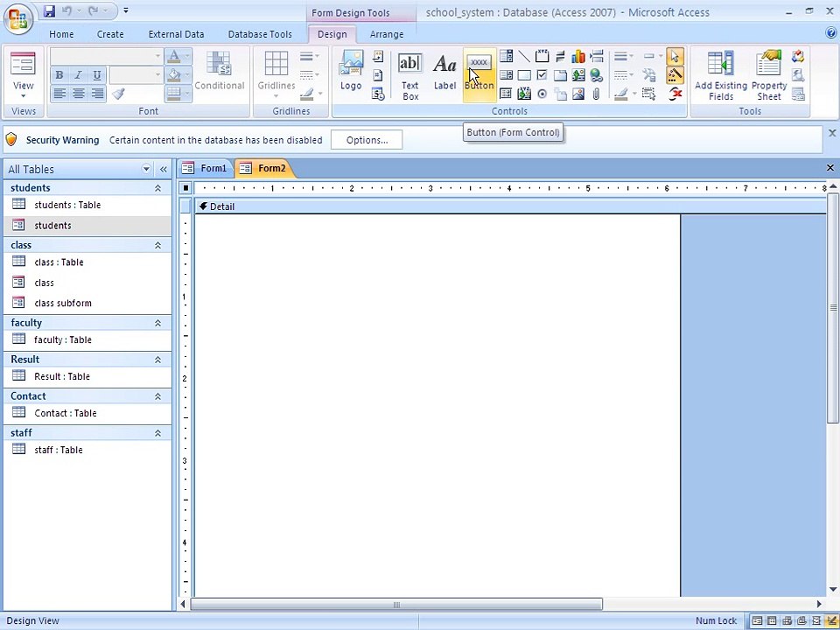The image size is (840, 630).
Task: Open the External Data tab
Action: point(176,34)
